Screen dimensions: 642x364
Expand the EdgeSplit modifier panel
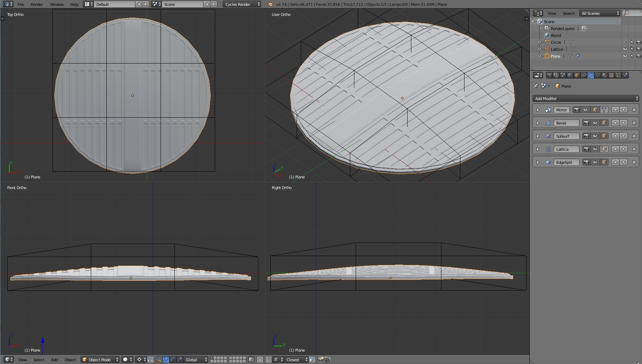pos(538,162)
